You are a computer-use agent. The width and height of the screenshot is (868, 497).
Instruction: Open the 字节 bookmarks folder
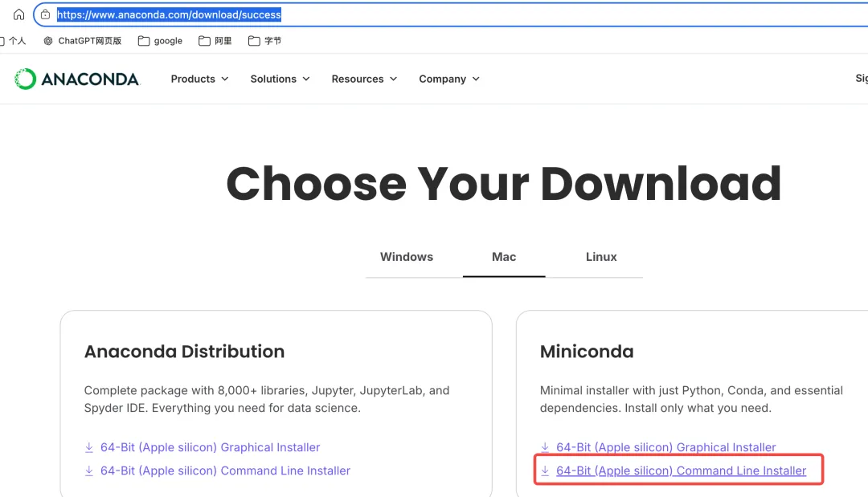pos(265,41)
